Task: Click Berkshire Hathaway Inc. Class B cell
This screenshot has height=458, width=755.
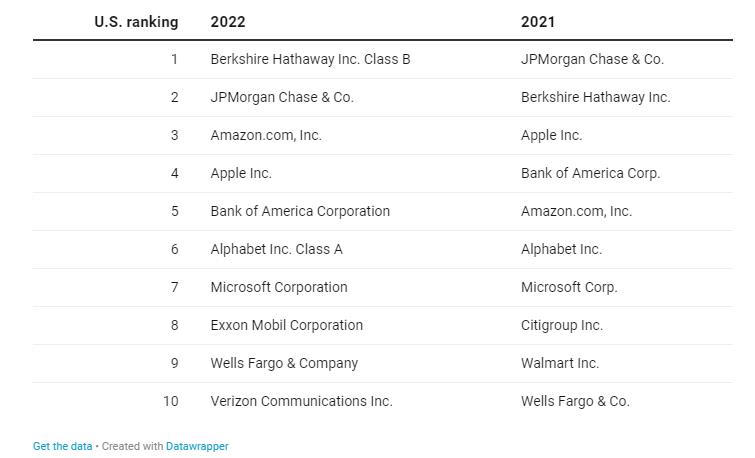Action: coord(310,59)
